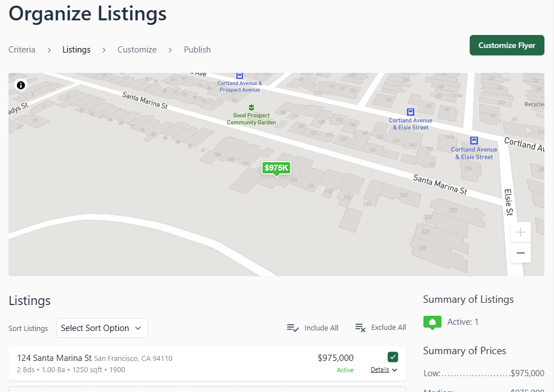Click the Exclude All list icon
This screenshot has height=392, width=554.
pos(360,328)
